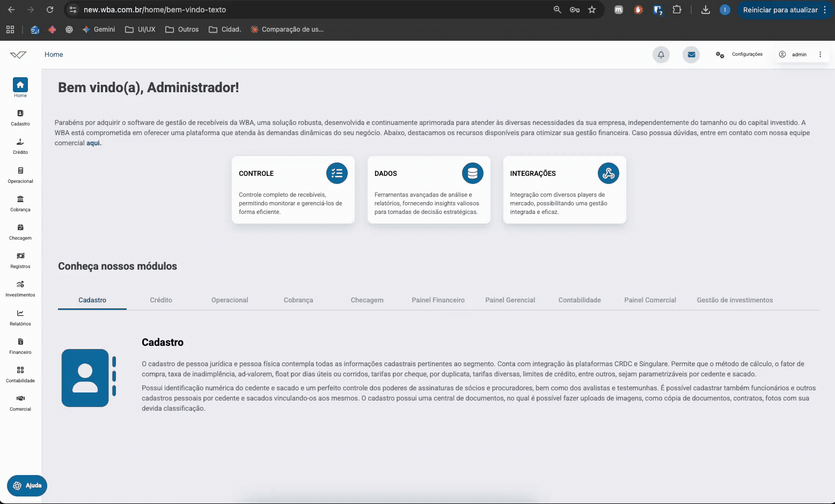Viewport: 835px width, 504px height.
Task: Select the DADOS feature card
Action: tap(429, 190)
